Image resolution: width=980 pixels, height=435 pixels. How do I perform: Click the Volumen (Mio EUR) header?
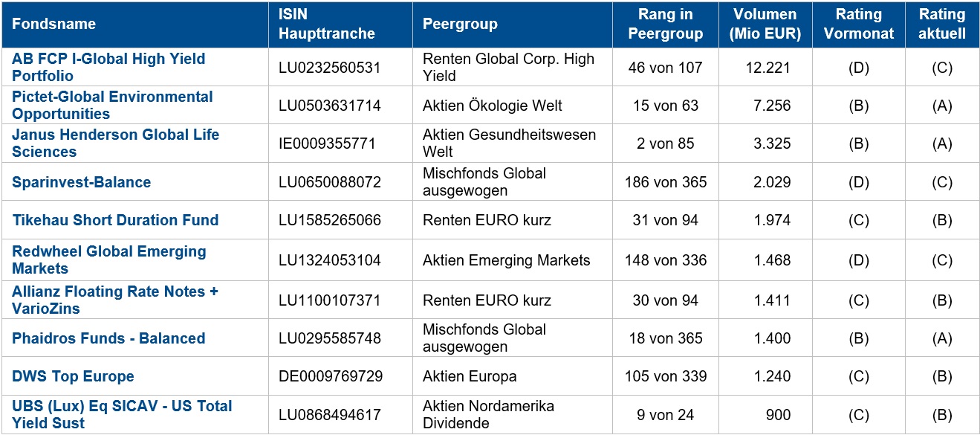[x=765, y=24]
